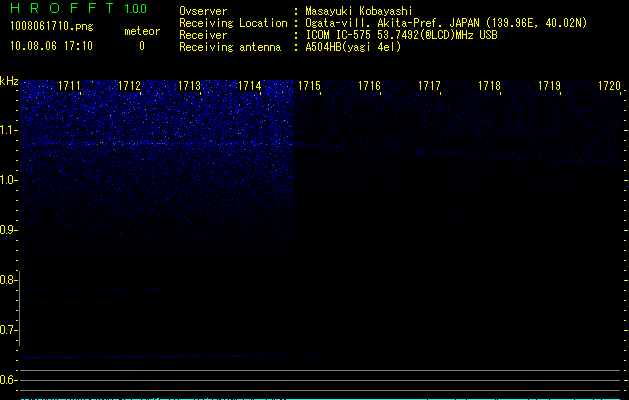Click the 0.7 kHz frequency label
This screenshot has height=400, width=629.
(x=7, y=330)
